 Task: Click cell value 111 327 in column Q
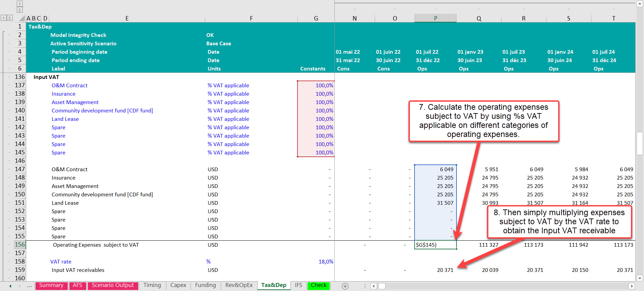pos(488,245)
